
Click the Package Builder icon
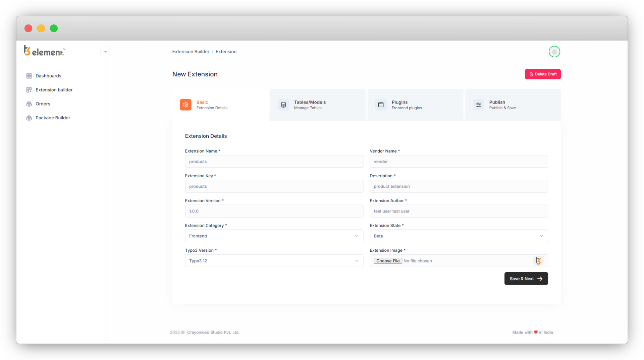(29, 118)
